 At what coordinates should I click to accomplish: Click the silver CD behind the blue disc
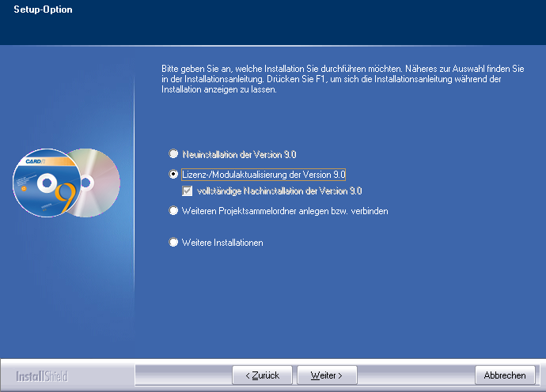tap(101, 183)
